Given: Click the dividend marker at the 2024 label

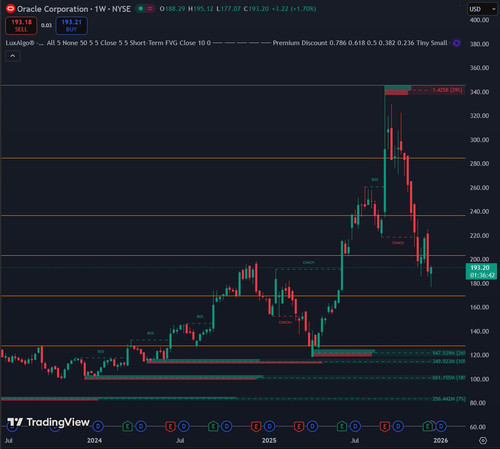Looking at the screenshot, I should pyautogui.click(x=98, y=426).
